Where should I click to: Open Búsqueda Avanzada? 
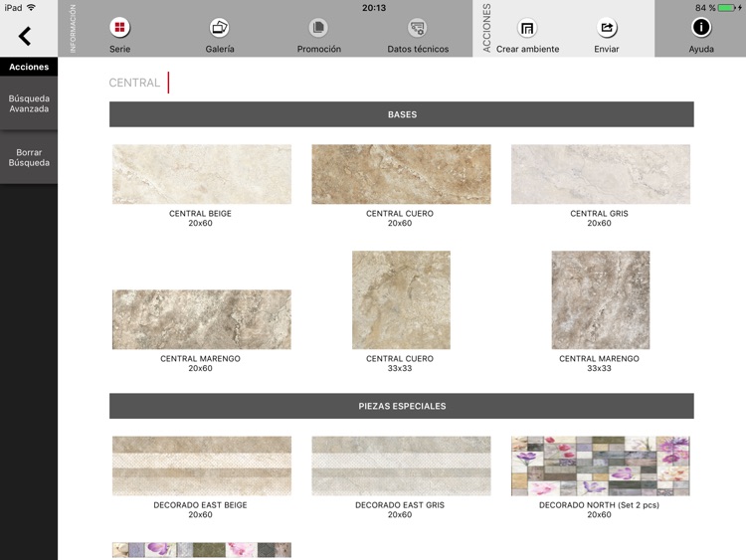(29, 103)
